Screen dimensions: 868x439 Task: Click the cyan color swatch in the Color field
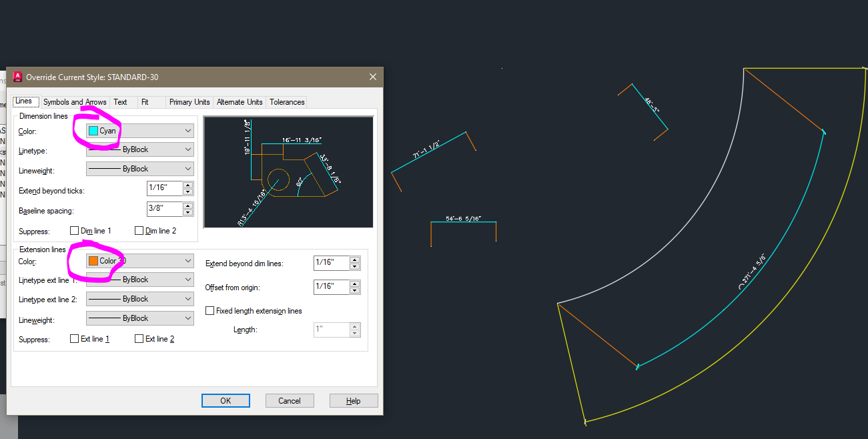pos(92,130)
